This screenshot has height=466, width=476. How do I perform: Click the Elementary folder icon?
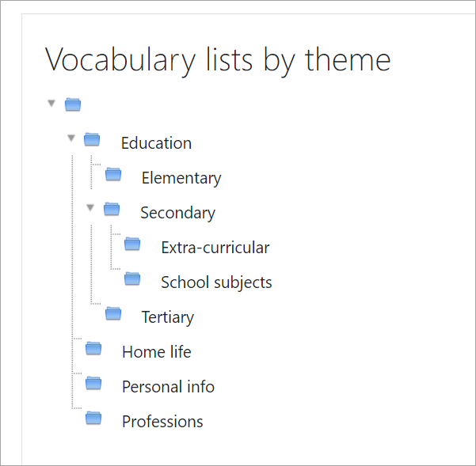(113, 175)
